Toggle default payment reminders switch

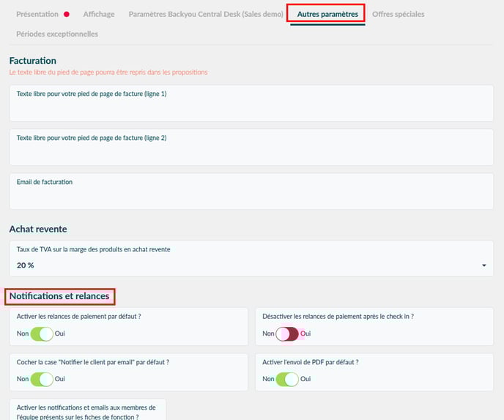[42, 334]
